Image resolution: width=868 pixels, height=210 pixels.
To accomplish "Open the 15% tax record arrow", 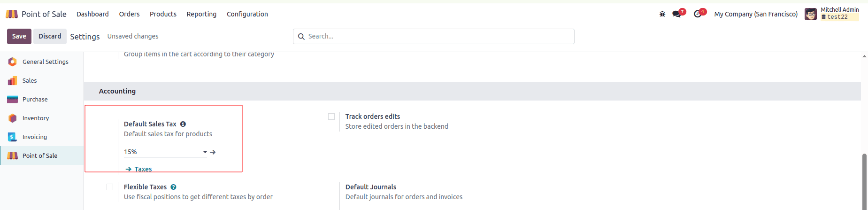I will (x=213, y=152).
